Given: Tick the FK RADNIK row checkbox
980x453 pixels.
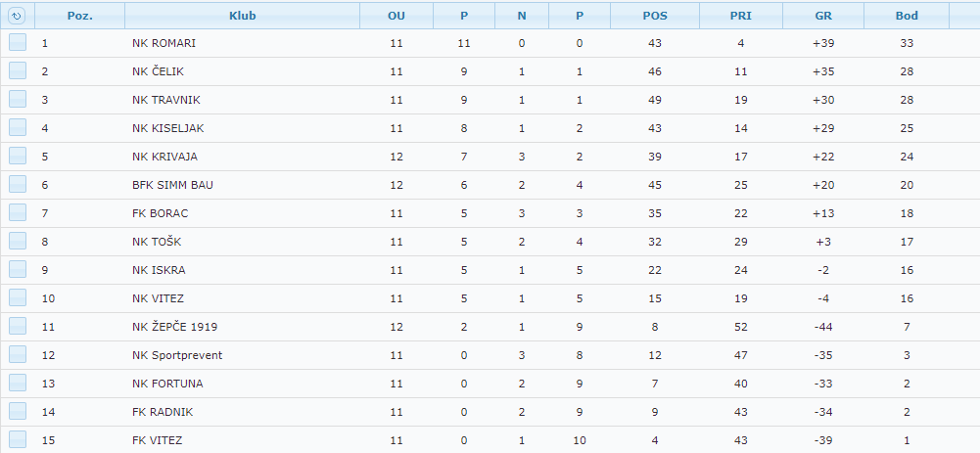Looking at the screenshot, I should pos(18,411).
